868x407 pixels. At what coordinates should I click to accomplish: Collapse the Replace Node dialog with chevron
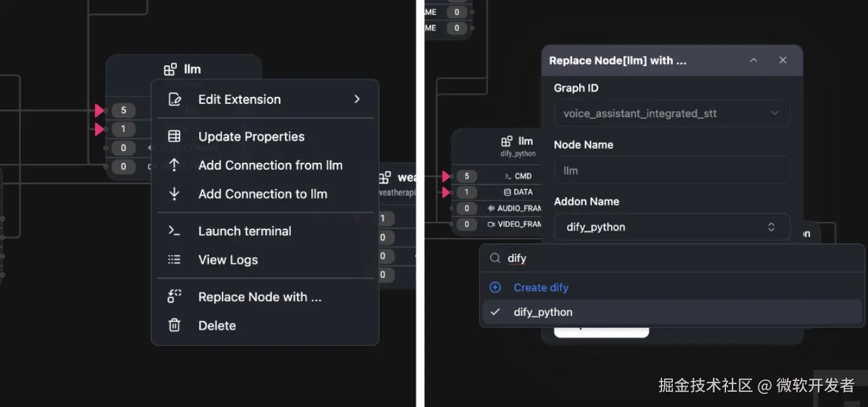click(x=753, y=60)
